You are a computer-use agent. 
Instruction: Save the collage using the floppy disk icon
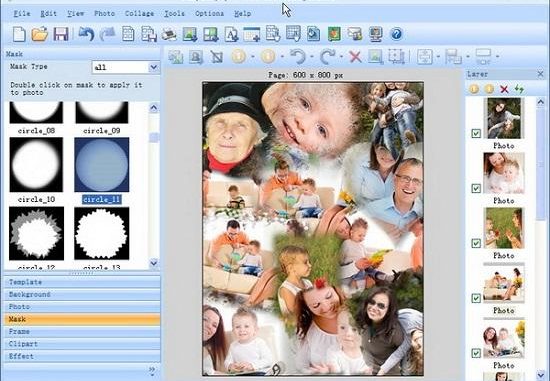click(61, 34)
